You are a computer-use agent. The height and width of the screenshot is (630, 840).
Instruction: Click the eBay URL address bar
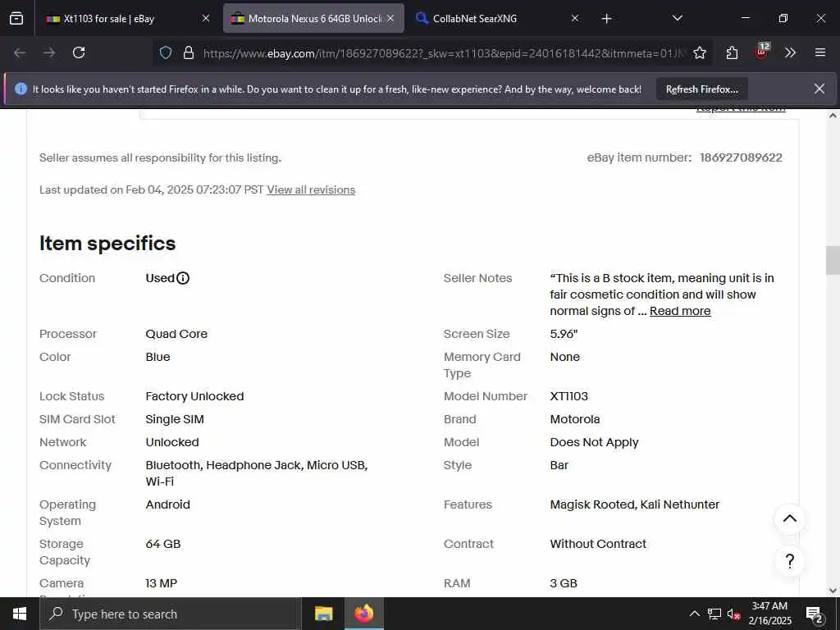(x=443, y=53)
